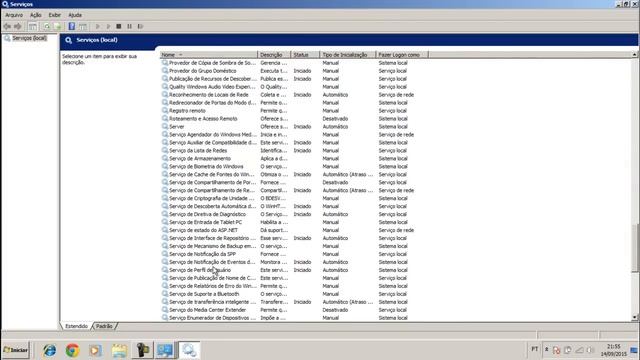Viewport: 640px width, 360px height.
Task: Click the action pane toolbar icon
Action: pos(83,27)
